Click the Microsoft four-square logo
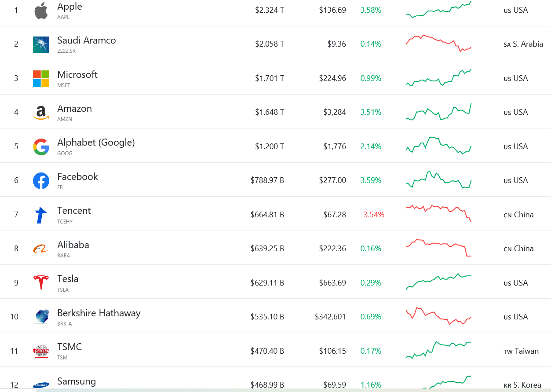Viewport: 551px width, 392px height. [x=41, y=78]
